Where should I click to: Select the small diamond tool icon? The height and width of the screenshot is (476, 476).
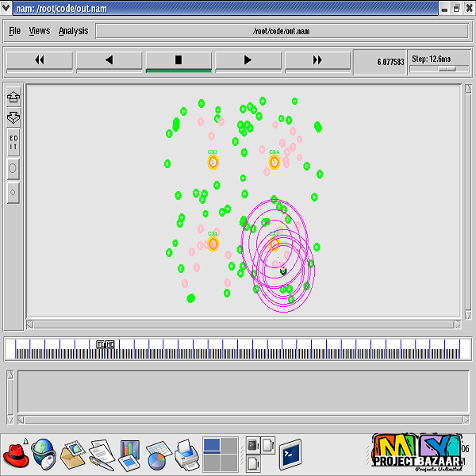[13, 192]
